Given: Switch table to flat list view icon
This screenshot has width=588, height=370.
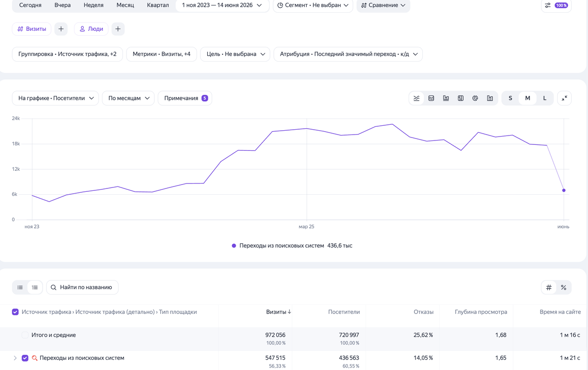Looking at the screenshot, I should [20, 287].
